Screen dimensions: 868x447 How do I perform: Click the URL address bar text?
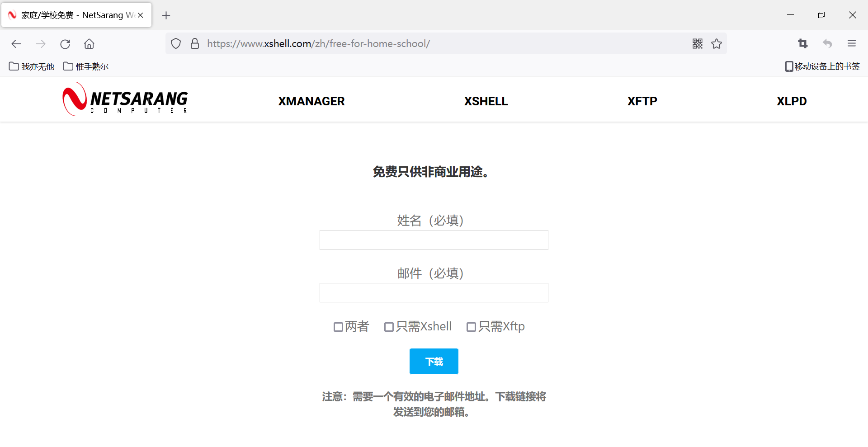(x=318, y=44)
